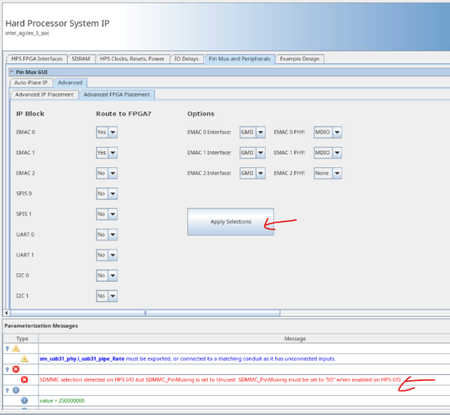The image size is (450, 415).
Task: Select the Advanced sub-tab
Action: coord(70,82)
